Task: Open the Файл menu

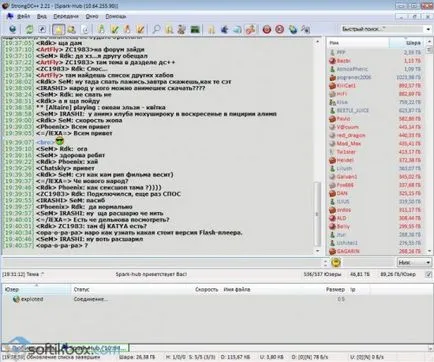Action: tap(23, 16)
